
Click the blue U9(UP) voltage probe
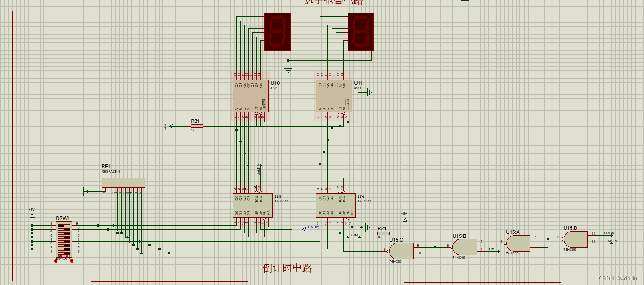point(303,230)
